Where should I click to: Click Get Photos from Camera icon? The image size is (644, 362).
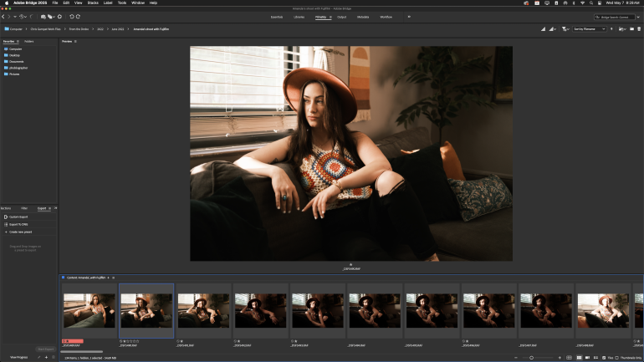tap(43, 17)
